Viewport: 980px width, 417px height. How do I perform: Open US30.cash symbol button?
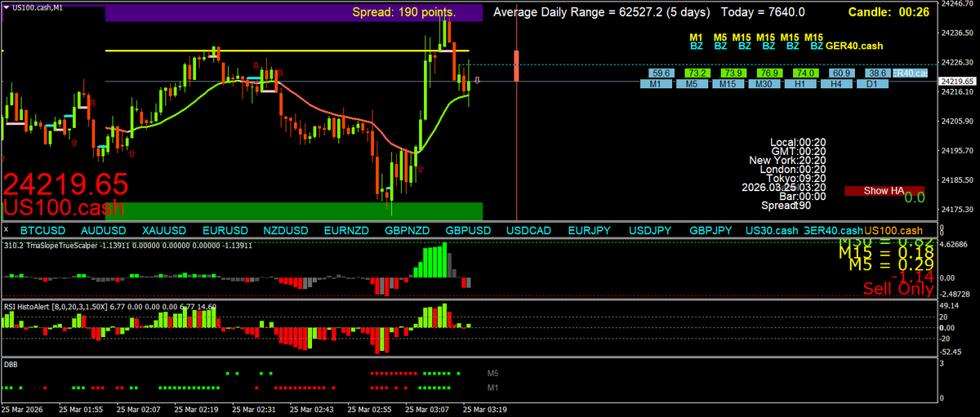[x=773, y=231]
